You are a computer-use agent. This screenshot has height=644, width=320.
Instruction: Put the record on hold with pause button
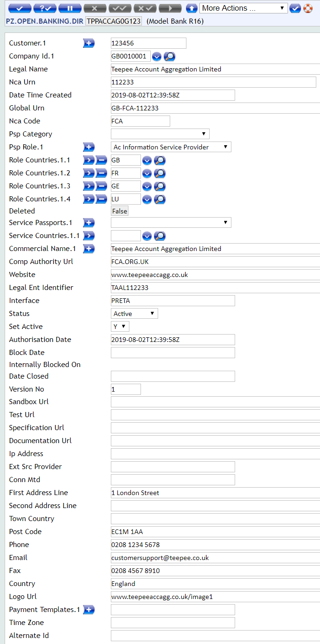point(70,8)
